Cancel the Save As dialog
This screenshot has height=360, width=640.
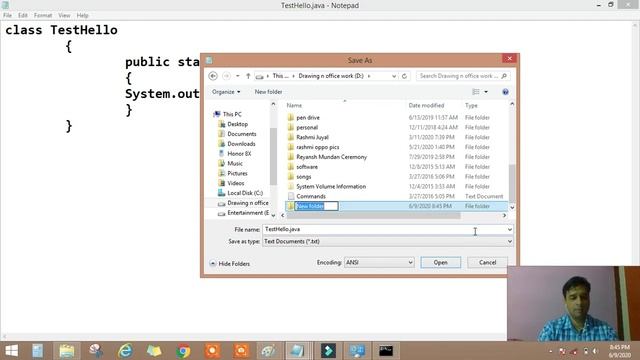coord(487,262)
